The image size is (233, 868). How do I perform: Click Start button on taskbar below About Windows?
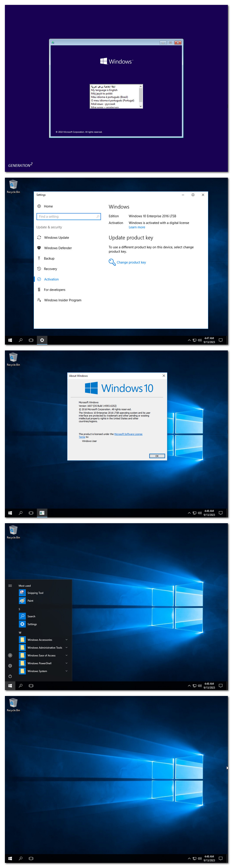click(10, 513)
